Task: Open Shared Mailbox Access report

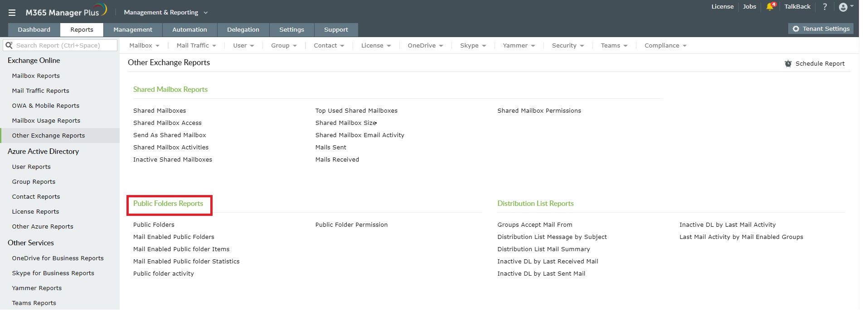Action: pyautogui.click(x=167, y=123)
